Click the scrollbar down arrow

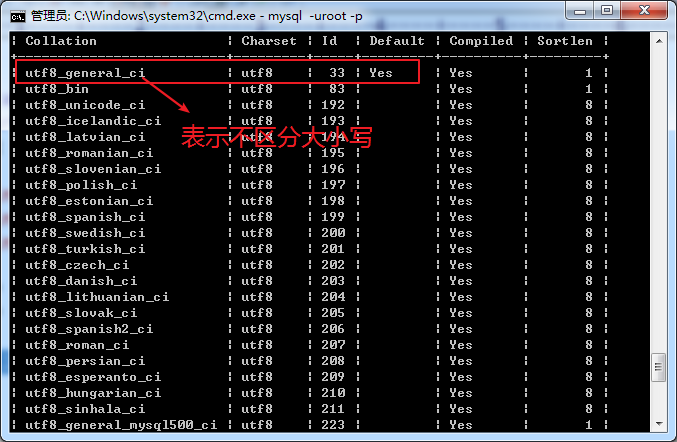659,424
